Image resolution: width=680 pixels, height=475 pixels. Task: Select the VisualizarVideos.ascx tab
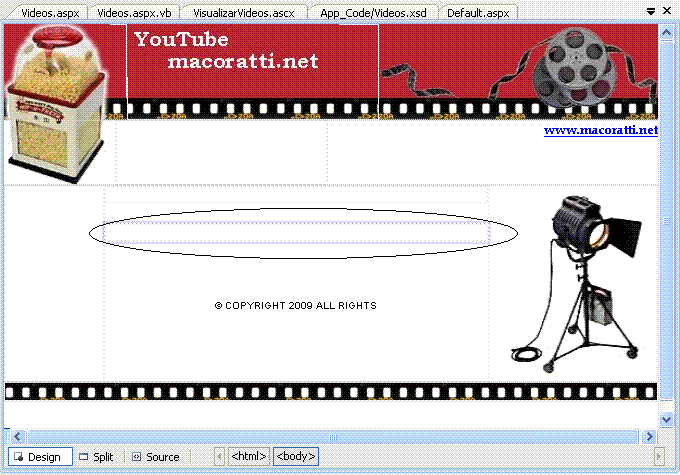pos(243,13)
